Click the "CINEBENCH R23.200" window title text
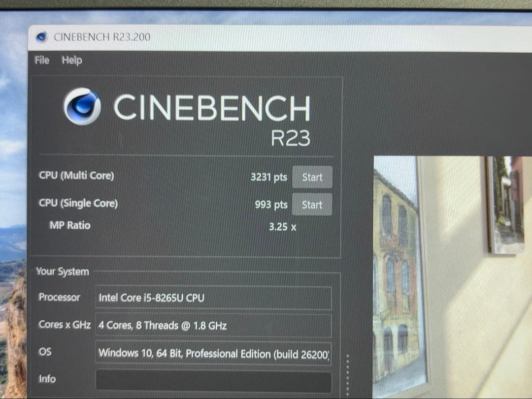This screenshot has width=532, height=399. (102, 36)
